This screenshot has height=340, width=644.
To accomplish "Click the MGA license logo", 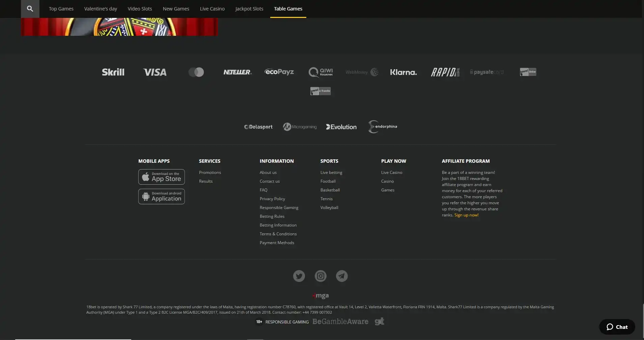I will (321, 296).
